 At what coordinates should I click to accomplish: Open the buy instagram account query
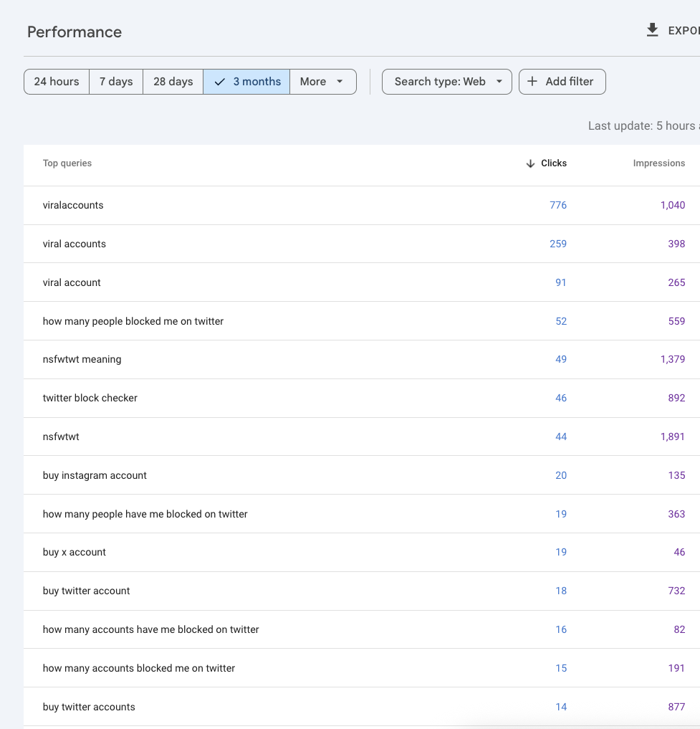pyautogui.click(x=95, y=475)
